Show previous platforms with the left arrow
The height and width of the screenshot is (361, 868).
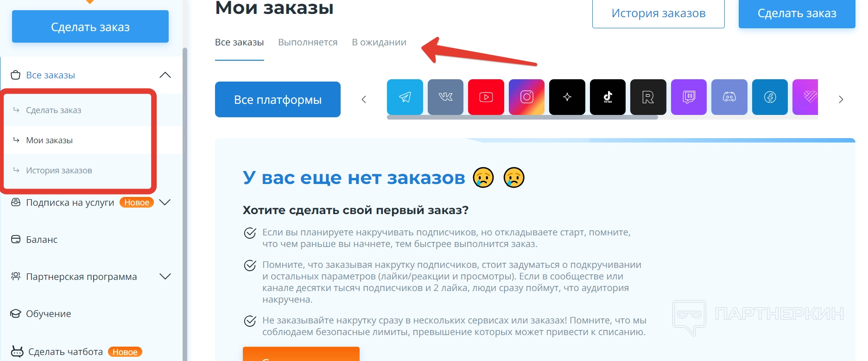coord(364,99)
